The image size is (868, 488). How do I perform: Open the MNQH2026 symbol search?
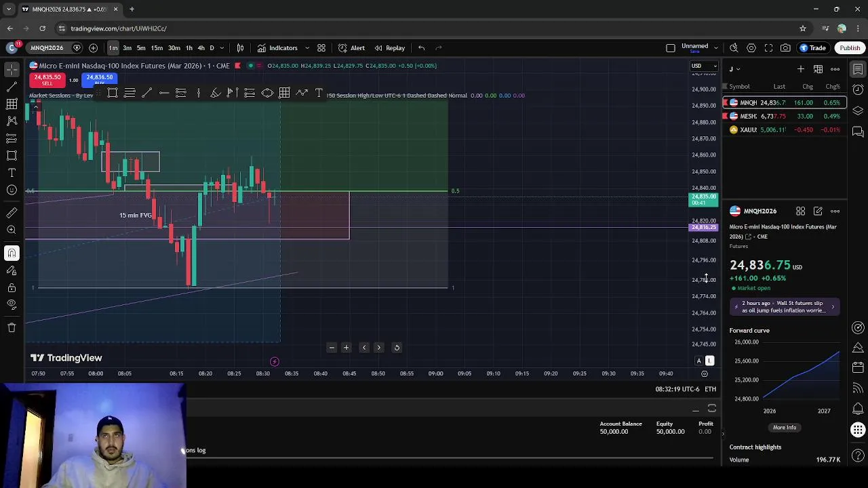[47, 48]
